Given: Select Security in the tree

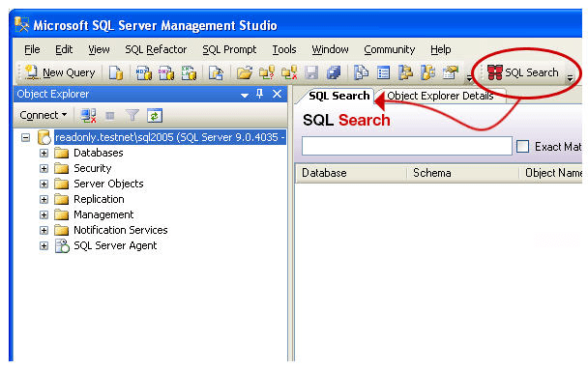Looking at the screenshot, I should click(x=92, y=168).
